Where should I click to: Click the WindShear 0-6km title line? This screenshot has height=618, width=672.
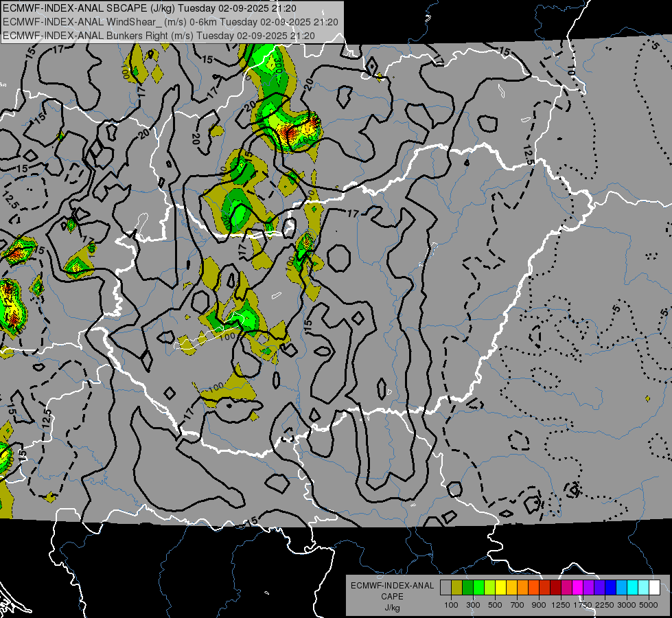(170, 22)
